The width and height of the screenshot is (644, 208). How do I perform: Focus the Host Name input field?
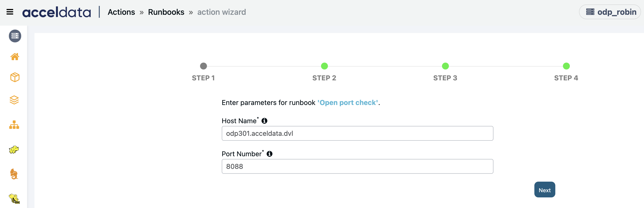357,133
